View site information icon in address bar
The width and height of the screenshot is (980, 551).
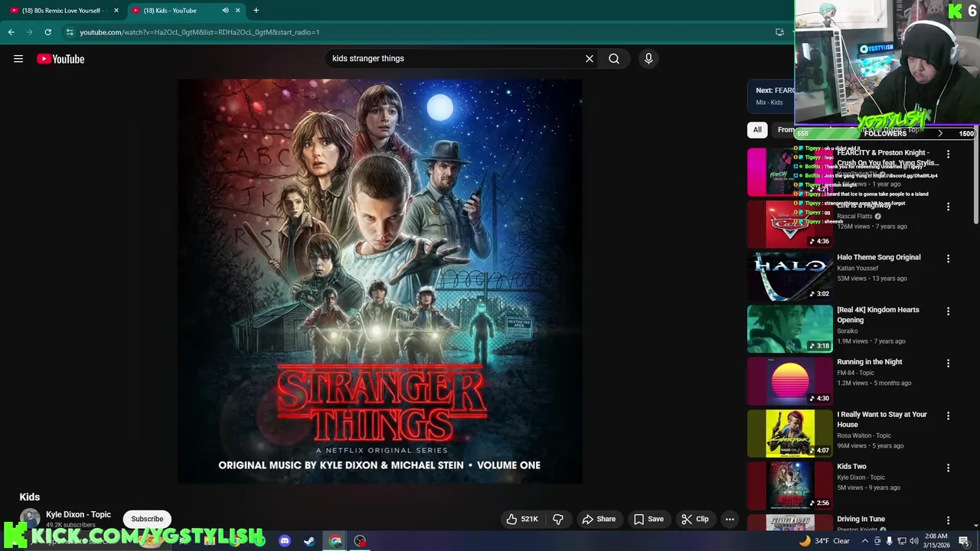pos(70,32)
